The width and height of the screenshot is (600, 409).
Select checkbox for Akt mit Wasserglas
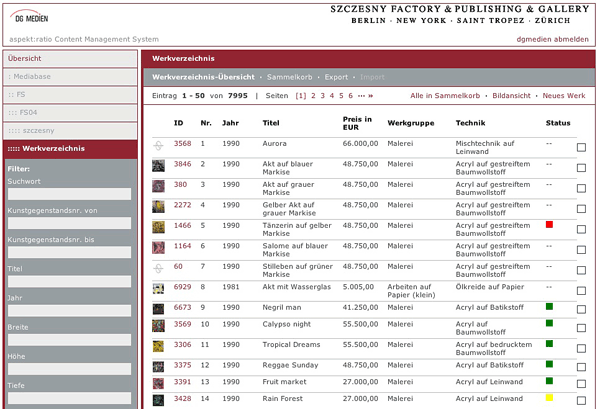point(581,290)
